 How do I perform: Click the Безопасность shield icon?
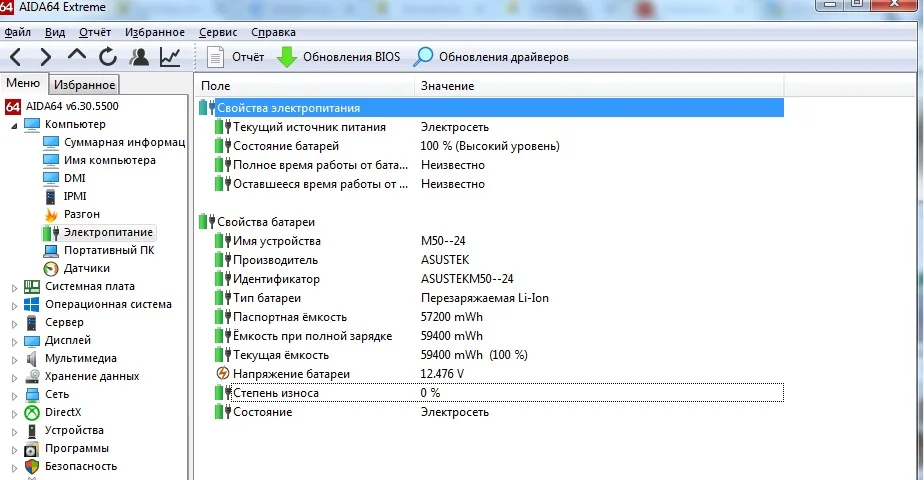pyautogui.click(x=32, y=467)
